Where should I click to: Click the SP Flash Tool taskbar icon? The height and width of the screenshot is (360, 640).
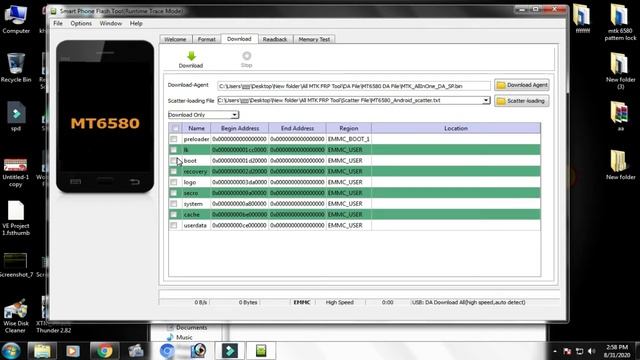(x=261, y=351)
